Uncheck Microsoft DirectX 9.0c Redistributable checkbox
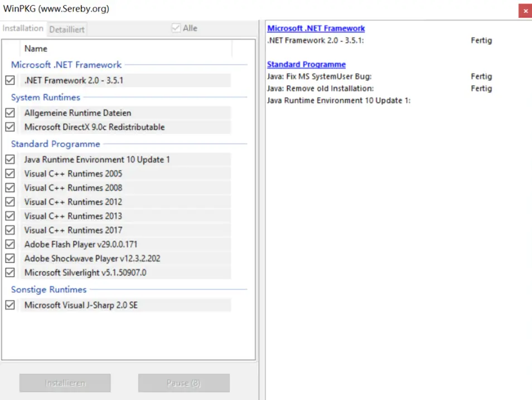This screenshot has height=400, width=532. pos(10,127)
